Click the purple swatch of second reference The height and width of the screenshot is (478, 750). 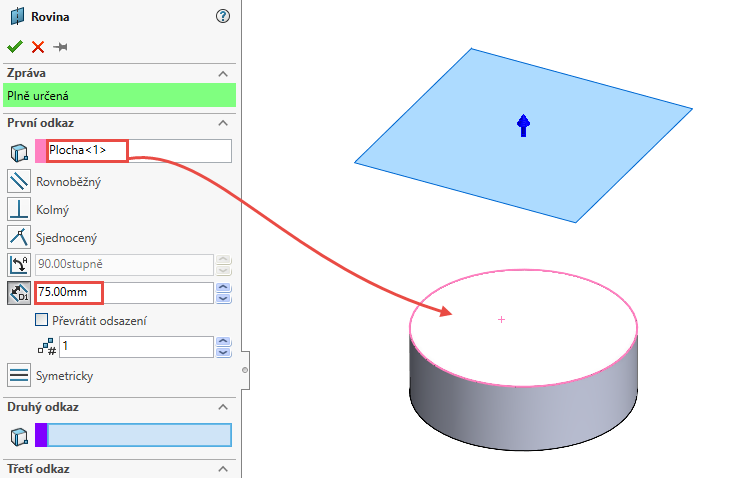[x=41, y=435]
